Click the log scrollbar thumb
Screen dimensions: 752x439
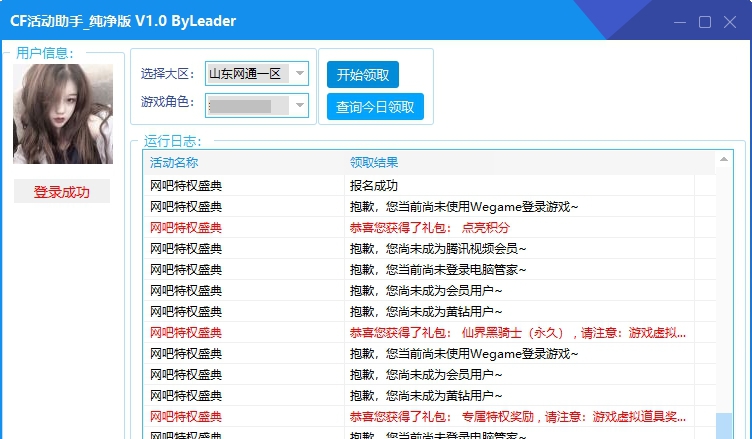724,425
